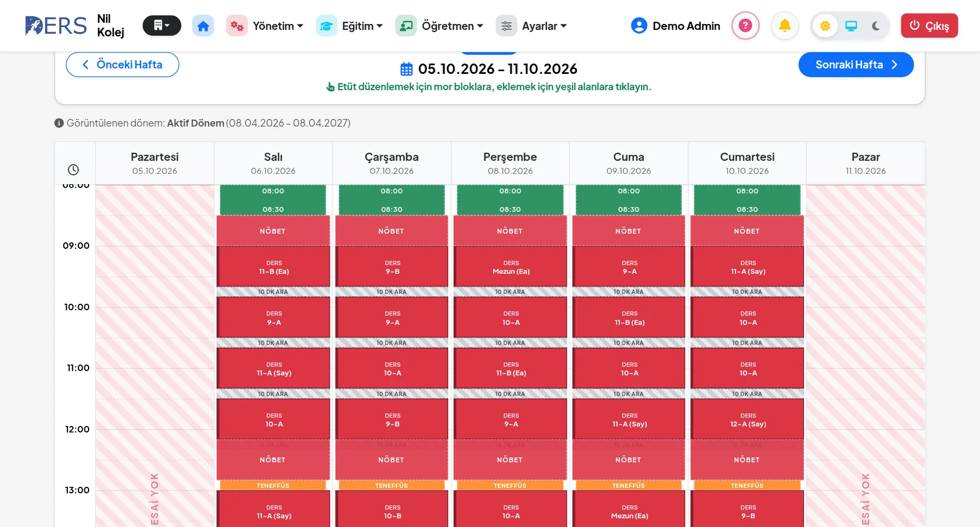This screenshot has height=527, width=980.
Task: Open the school building selector dropdown
Action: 161,26
